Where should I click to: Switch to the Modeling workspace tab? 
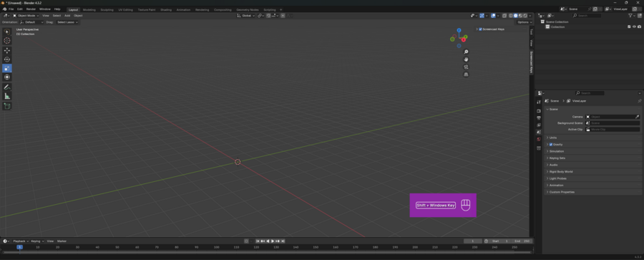coord(89,9)
